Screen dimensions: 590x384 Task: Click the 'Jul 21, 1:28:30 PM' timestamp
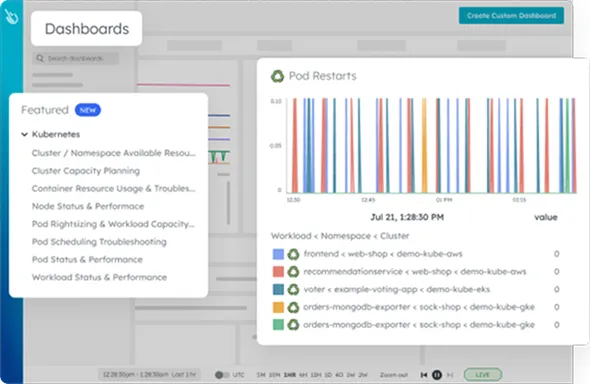pos(407,217)
